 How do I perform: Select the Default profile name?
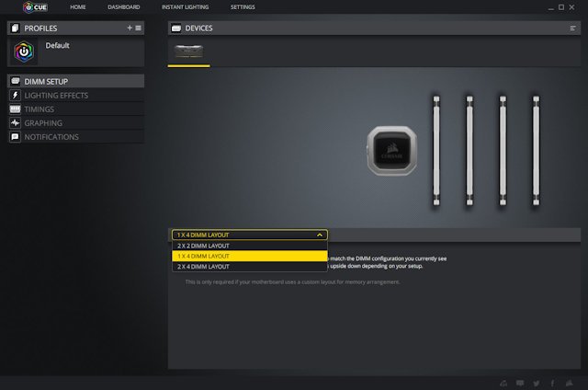click(57, 45)
